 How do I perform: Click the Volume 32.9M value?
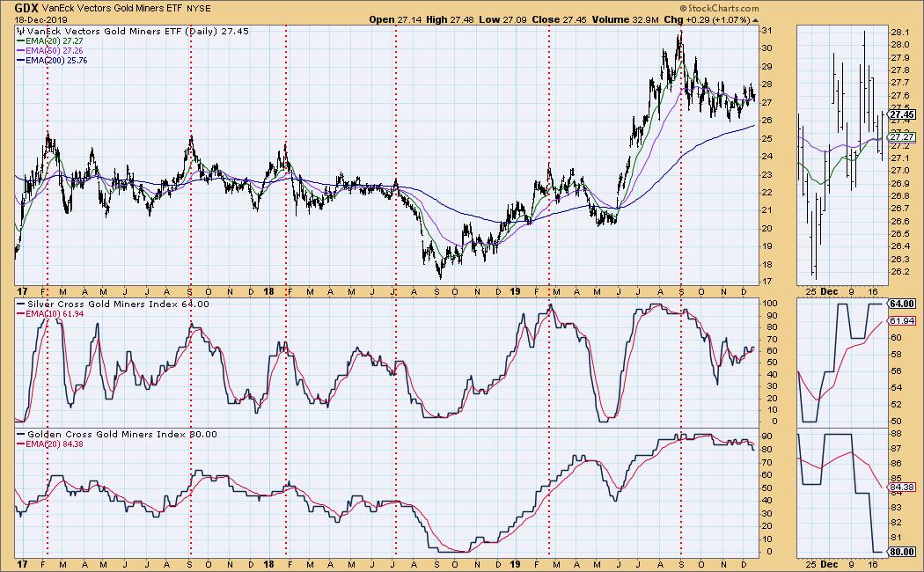(625, 19)
